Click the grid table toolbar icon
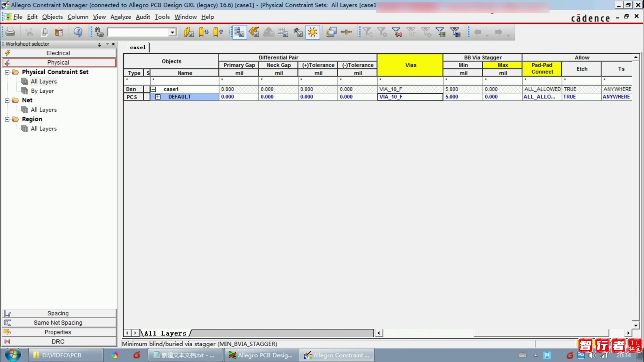644x362 pixels. (x=283, y=32)
